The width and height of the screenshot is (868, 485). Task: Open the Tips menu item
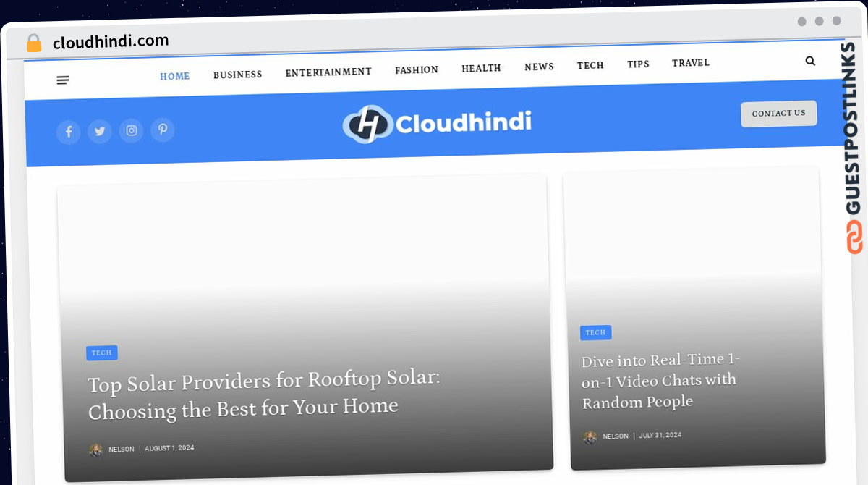[638, 64]
